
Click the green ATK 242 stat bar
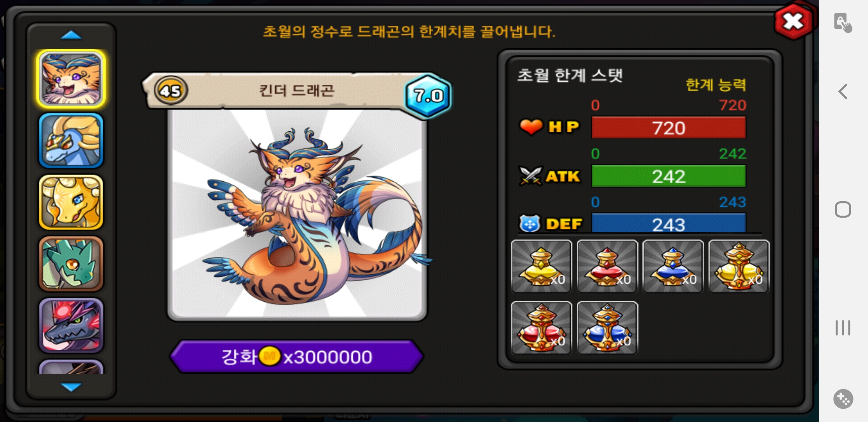click(669, 176)
